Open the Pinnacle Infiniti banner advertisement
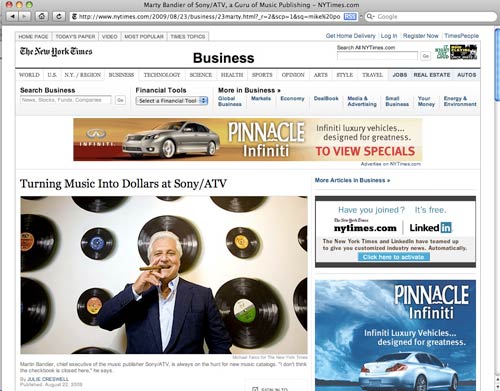 [x=248, y=139]
